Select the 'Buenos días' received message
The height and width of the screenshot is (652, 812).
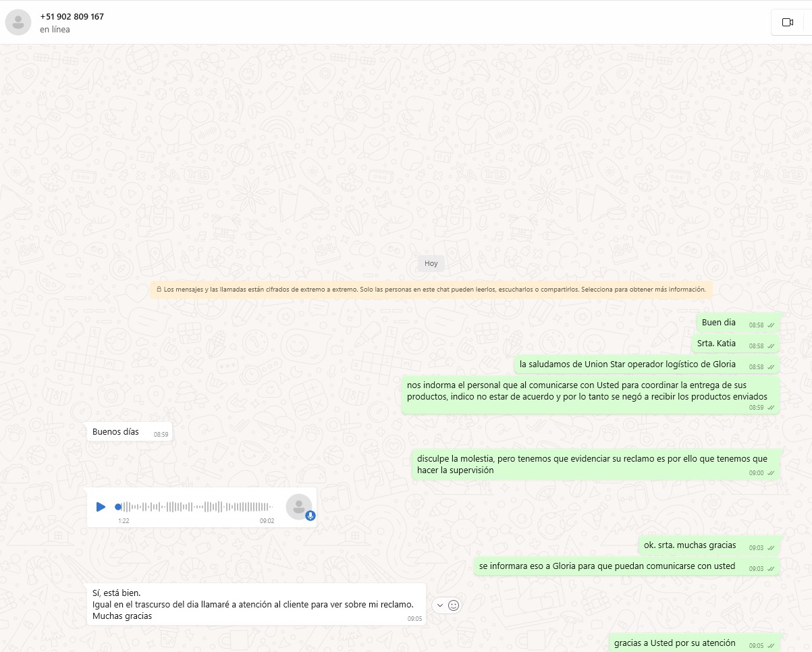click(x=116, y=432)
